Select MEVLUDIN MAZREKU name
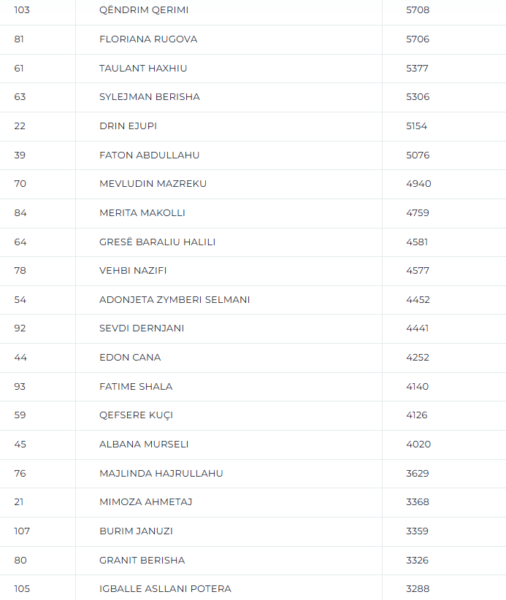 [x=153, y=184]
